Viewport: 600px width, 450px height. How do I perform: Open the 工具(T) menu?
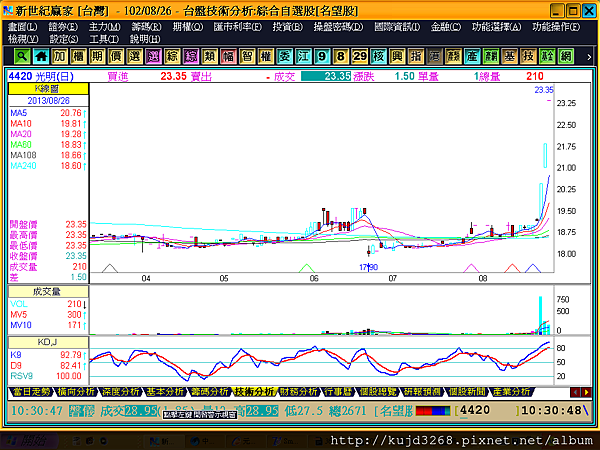pos(104,39)
